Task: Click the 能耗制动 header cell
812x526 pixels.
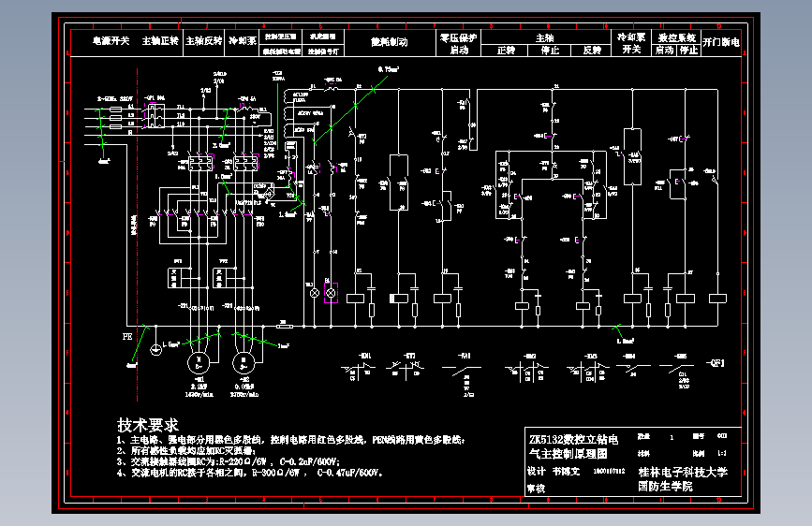Action: coord(390,42)
